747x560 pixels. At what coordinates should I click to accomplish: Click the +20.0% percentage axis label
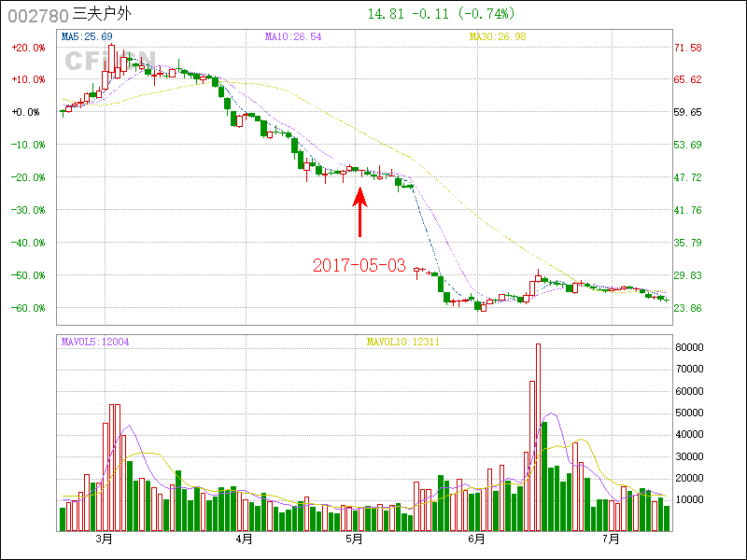coord(26,48)
